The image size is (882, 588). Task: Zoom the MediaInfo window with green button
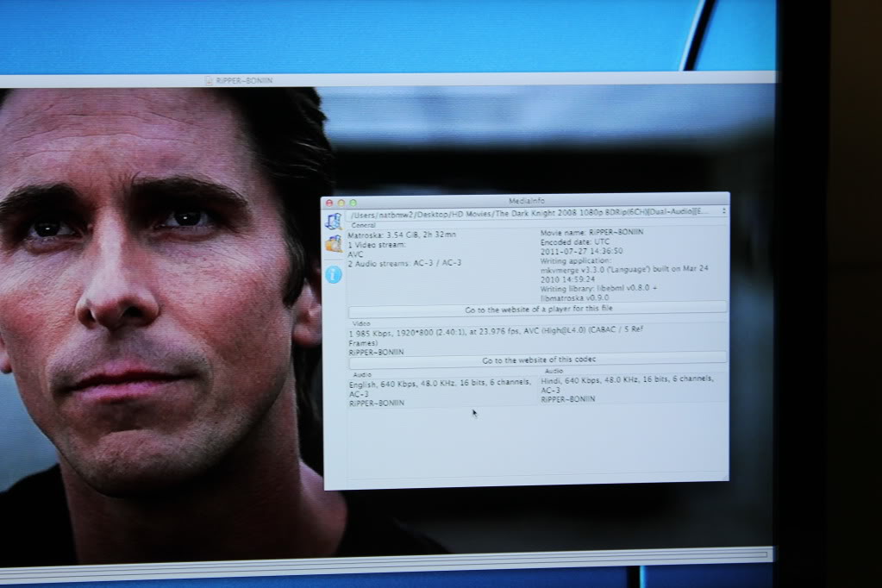[353, 203]
